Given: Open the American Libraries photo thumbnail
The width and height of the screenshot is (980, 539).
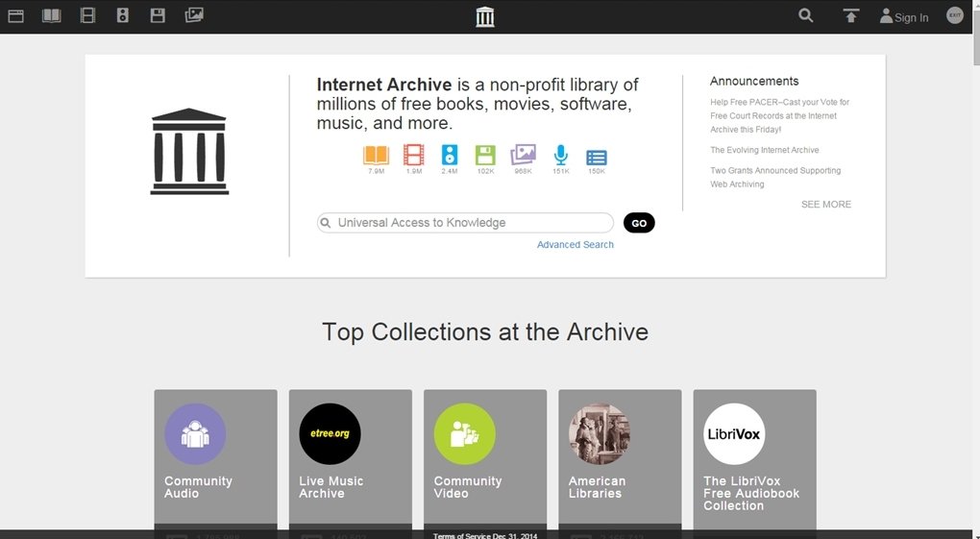Looking at the screenshot, I should (x=600, y=434).
